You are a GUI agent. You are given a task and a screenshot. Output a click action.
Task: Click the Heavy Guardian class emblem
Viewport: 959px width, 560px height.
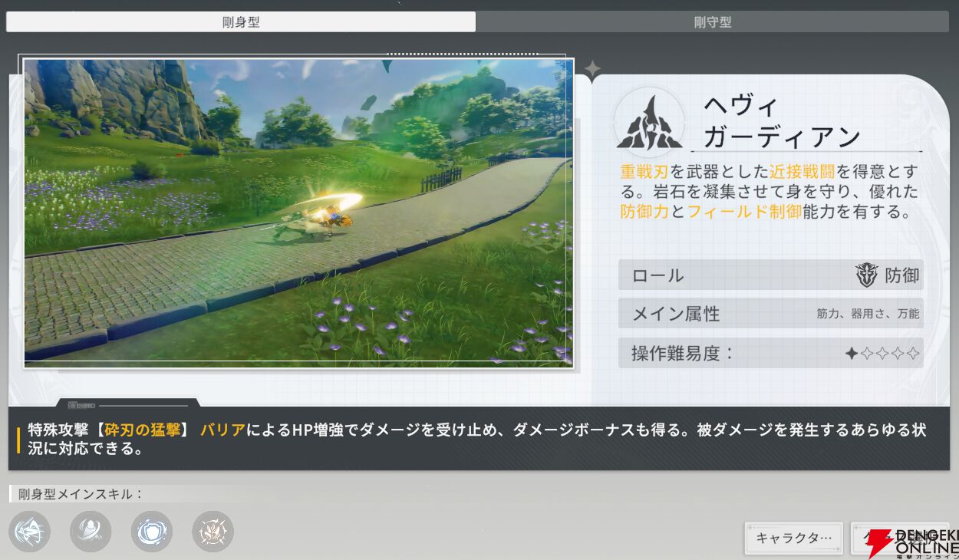point(648,123)
